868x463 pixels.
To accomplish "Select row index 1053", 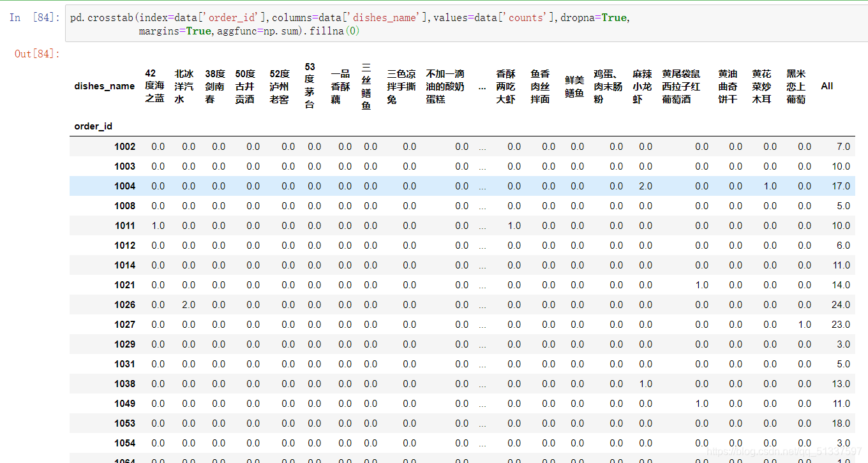I will point(125,423).
